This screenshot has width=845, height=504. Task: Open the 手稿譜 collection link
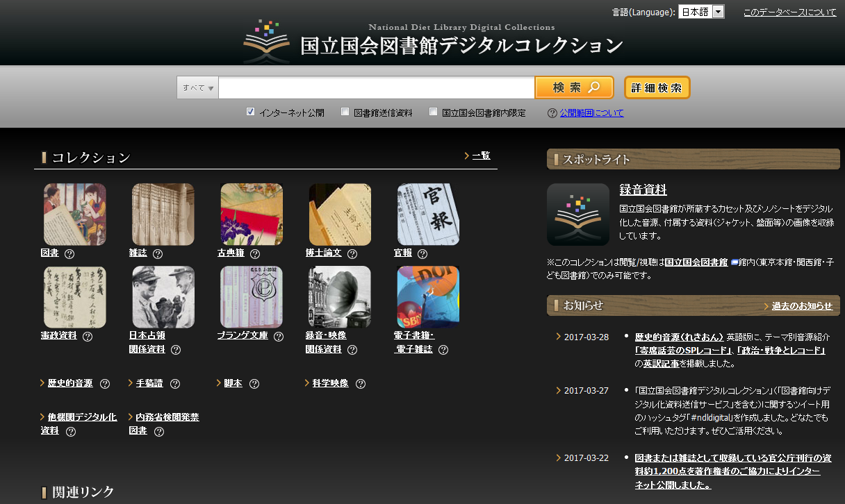(x=149, y=383)
